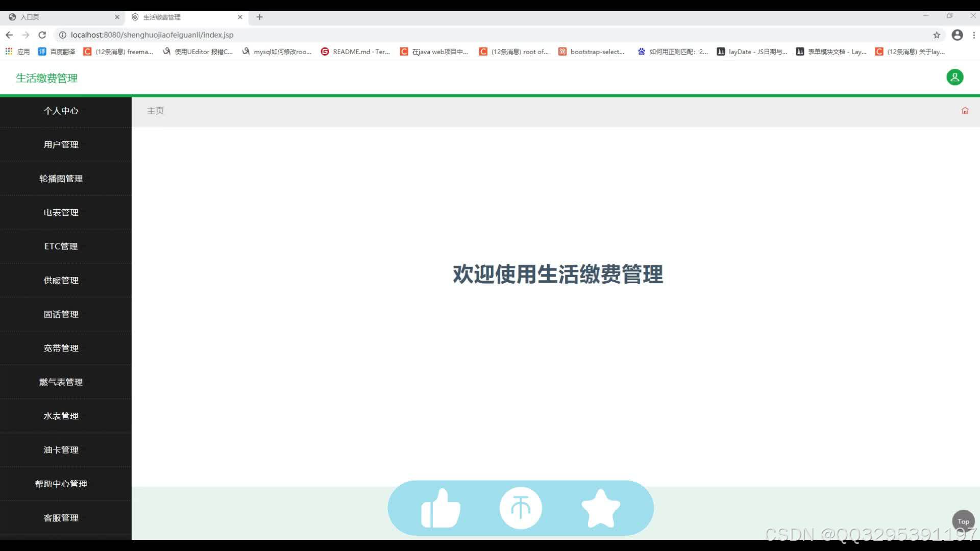Open the 关于lay... bookmark
Screen dimensions: 980x551
click(x=910, y=52)
